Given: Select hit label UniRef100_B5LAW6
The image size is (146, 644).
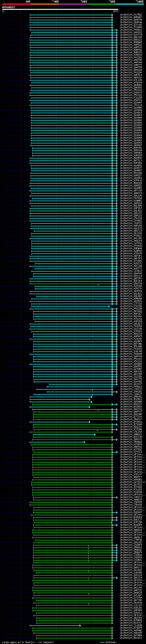Looking at the screenshot, I should (x=131, y=346).
